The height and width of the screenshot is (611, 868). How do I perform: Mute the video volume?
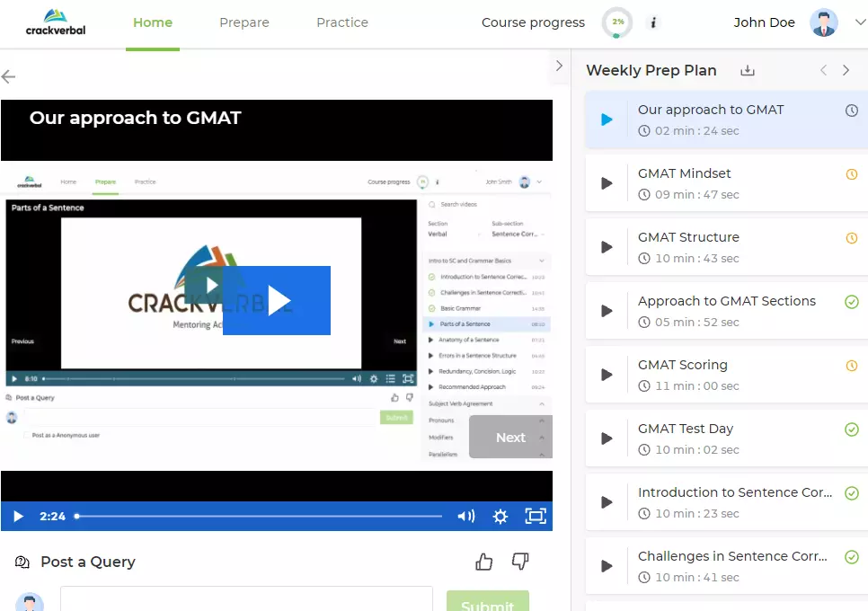466,517
